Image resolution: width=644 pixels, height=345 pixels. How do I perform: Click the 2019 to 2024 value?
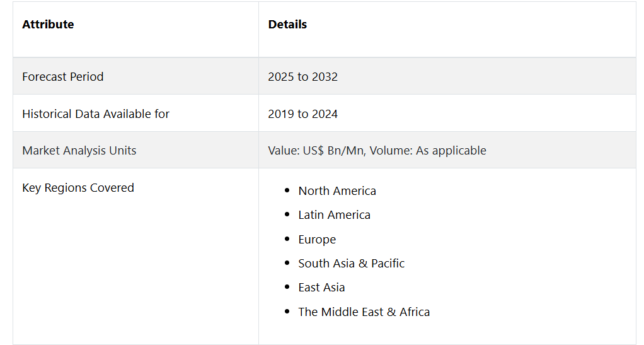point(302,114)
